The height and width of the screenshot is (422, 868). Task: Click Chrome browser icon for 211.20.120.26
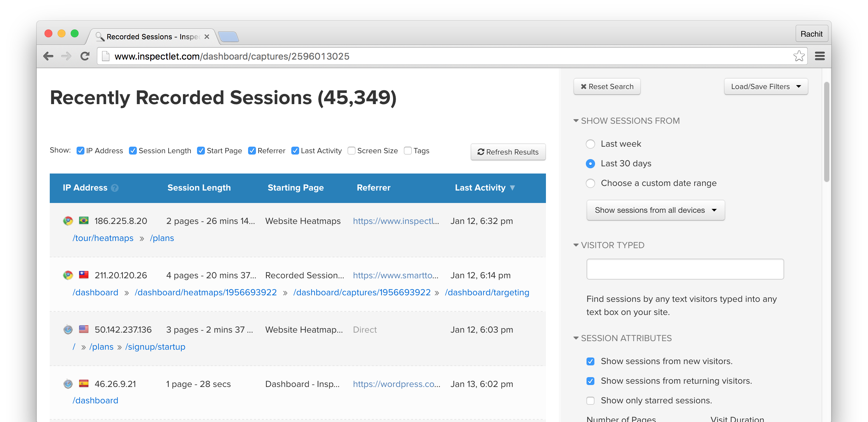68,275
